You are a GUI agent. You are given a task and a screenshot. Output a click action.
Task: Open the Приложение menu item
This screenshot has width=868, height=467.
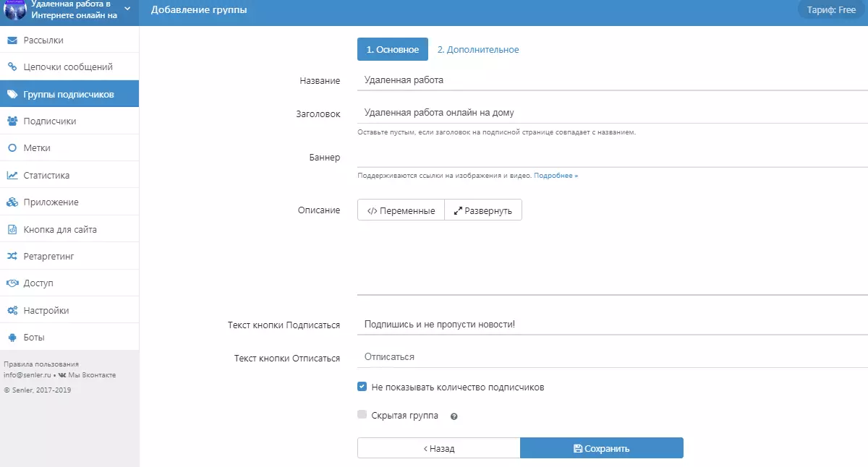pyautogui.click(x=69, y=202)
